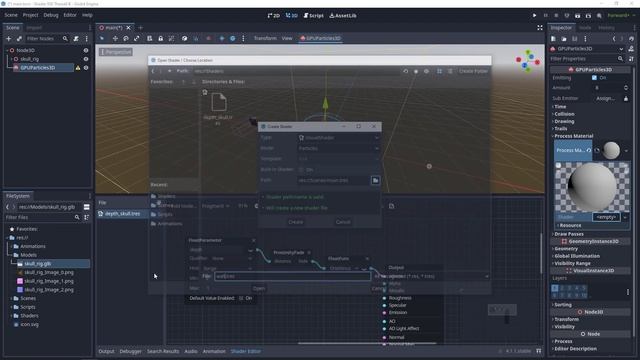Expand the Draw Passes section

point(569,234)
